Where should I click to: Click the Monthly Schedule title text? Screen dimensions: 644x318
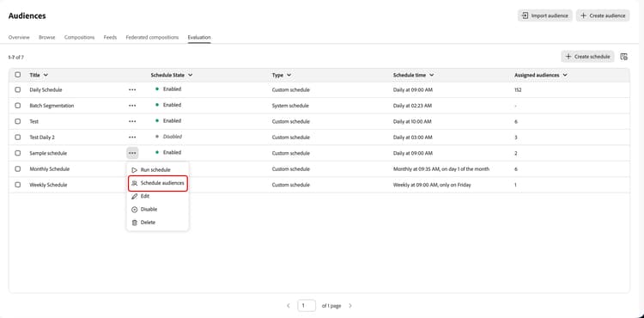point(49,168)
